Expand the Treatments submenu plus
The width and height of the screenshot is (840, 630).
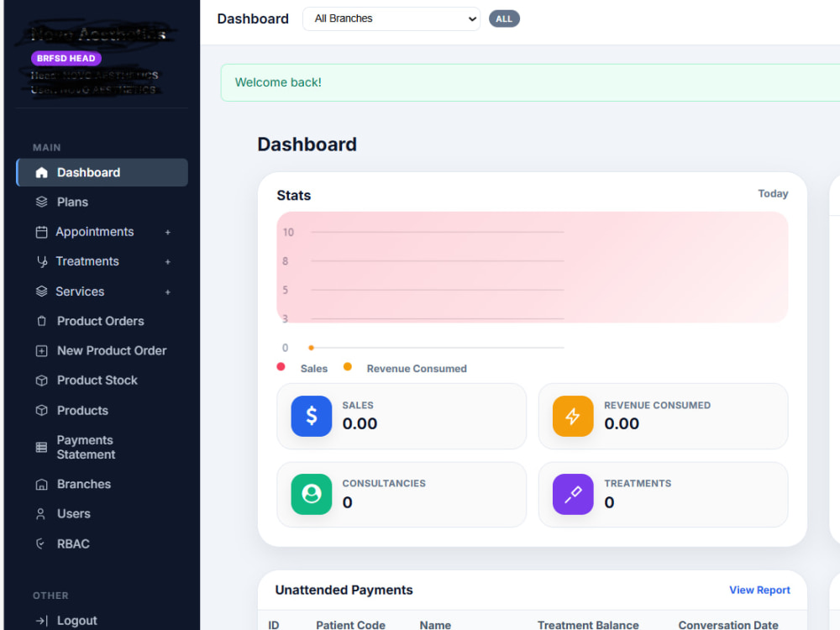168,262
